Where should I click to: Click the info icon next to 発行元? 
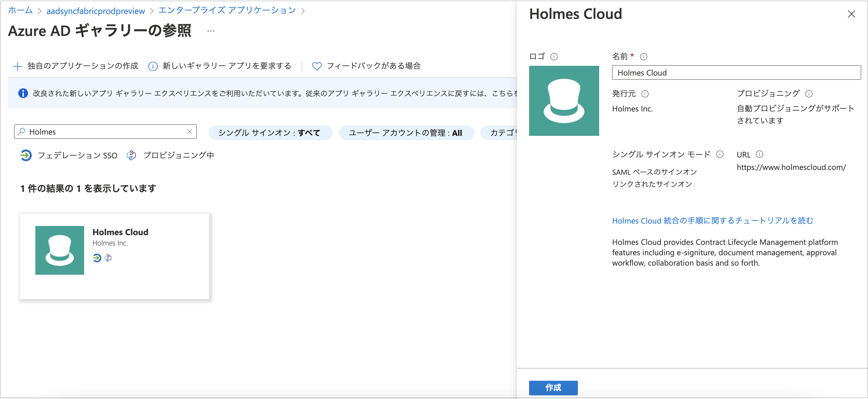point(645,94)
